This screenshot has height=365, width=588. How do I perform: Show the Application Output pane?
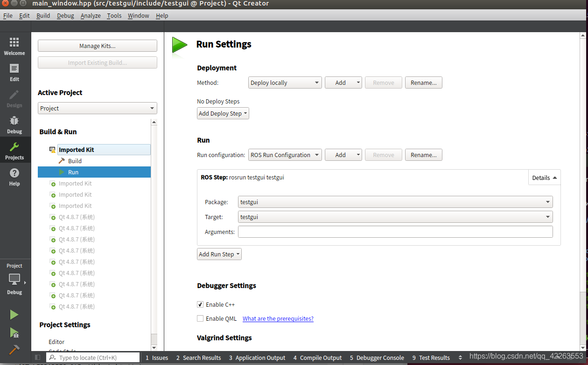coord(257,358)
